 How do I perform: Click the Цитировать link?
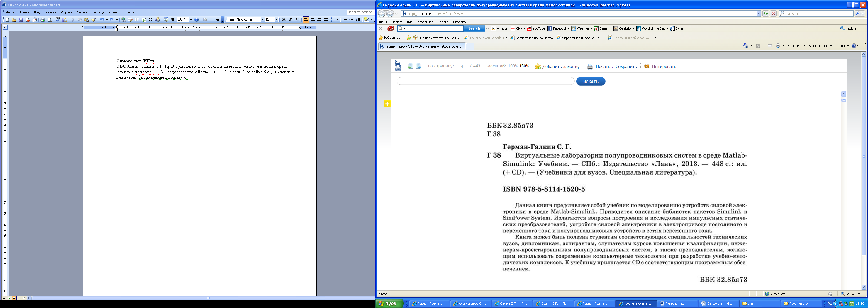point(664,66)
